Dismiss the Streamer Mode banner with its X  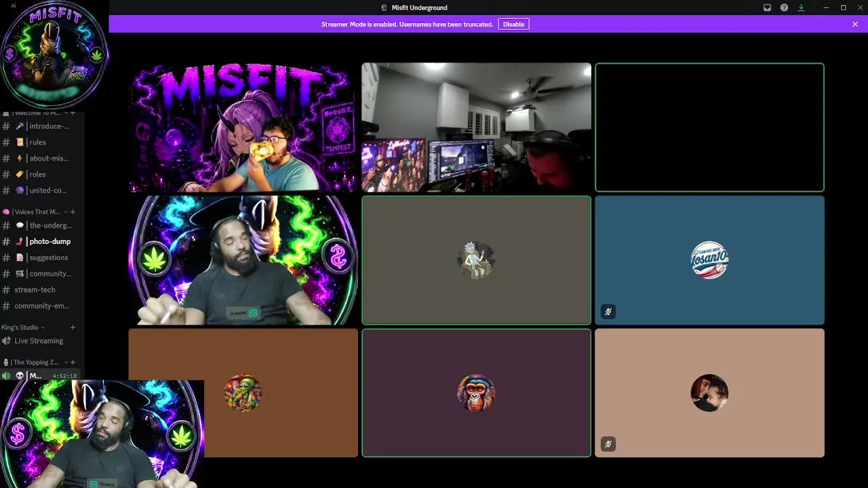855,24
